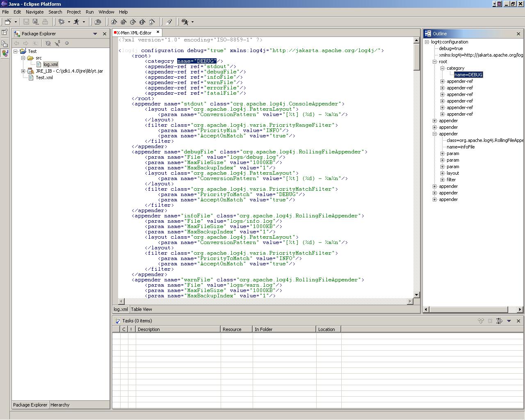The image size is (525, 420).
Task: Click the New Java Interface toolbar icon
Action: coord(142,22)
